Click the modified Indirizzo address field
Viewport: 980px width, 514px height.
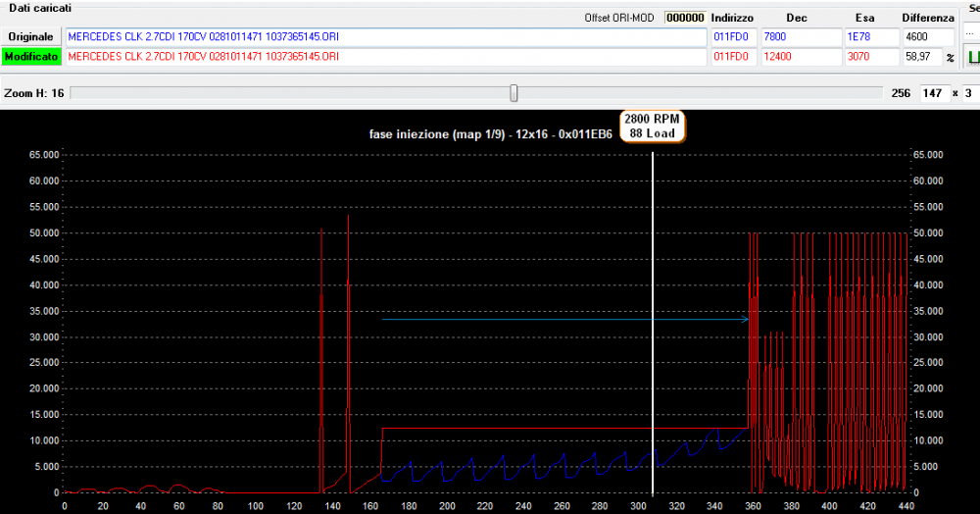click(x=733, y=57)
